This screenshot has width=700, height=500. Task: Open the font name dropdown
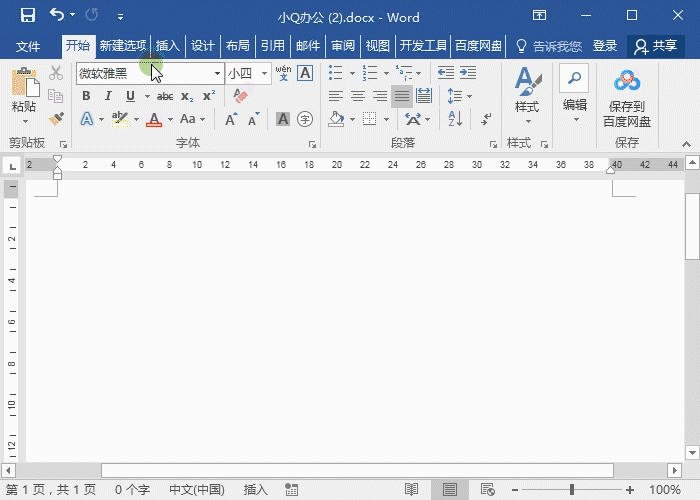217,73
